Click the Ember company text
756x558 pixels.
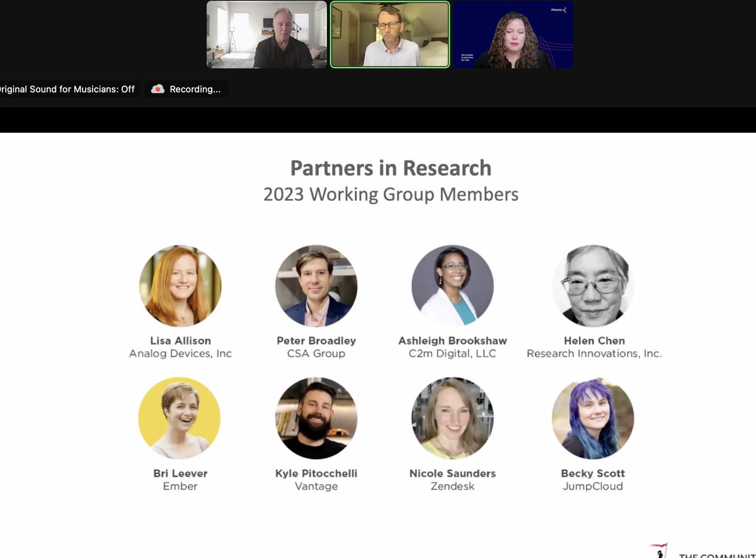tap(180, 486)
